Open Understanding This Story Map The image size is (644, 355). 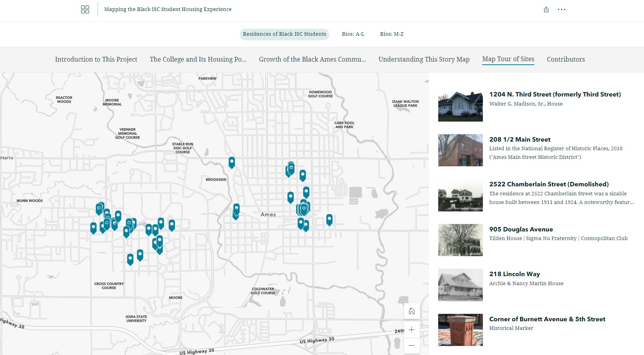click(424, 59)
